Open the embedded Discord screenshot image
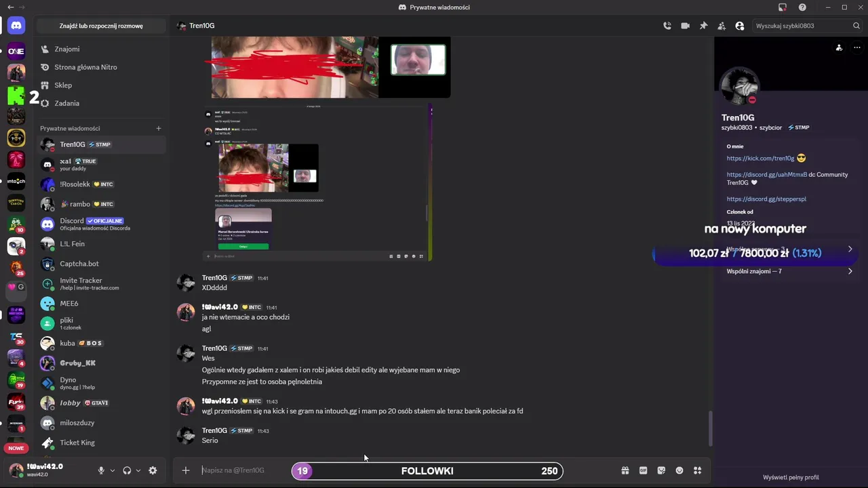Image resolution: width=868 pixels, height=488 pixels. pos(318,182)
